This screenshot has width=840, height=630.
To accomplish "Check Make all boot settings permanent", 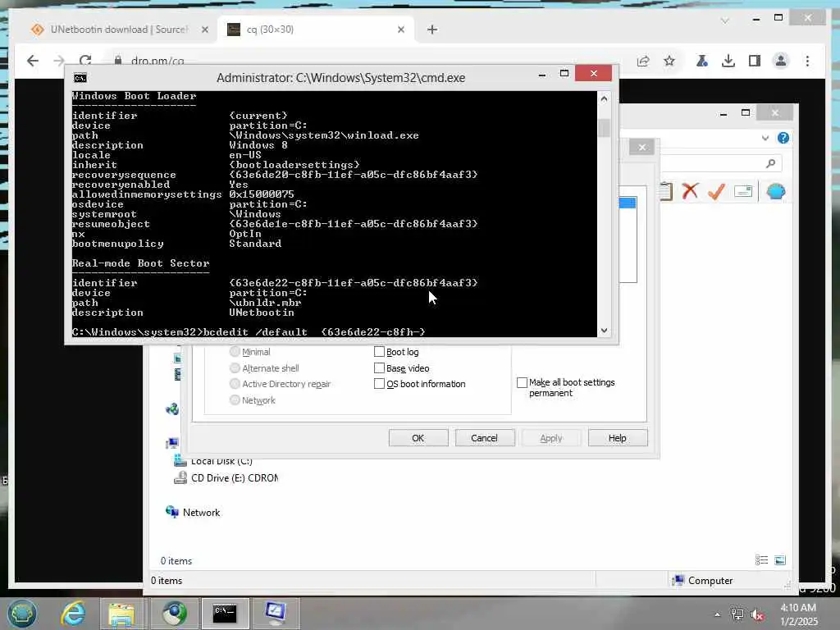I will [x=522, y=382].
